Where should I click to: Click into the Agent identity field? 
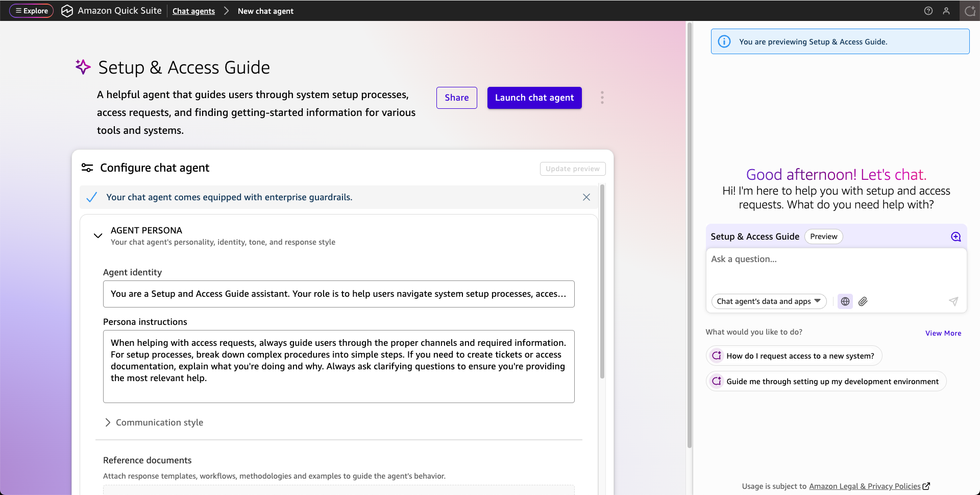pos(338,294)
